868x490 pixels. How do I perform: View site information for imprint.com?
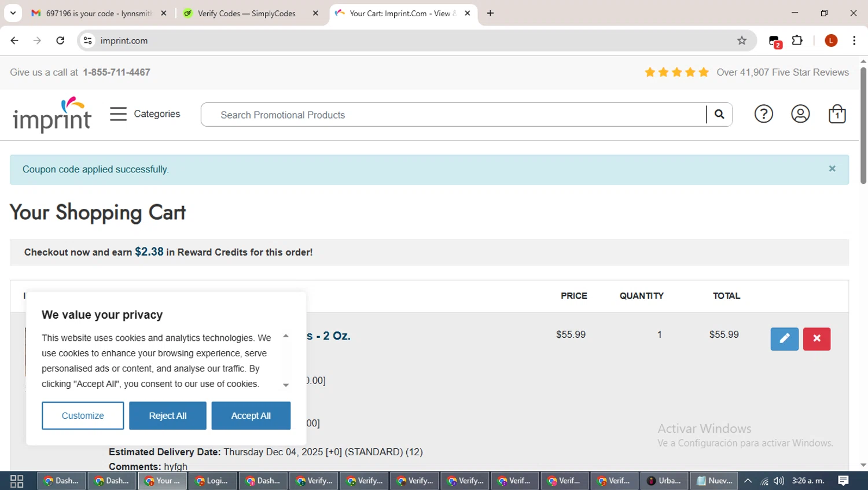[88, 40]
